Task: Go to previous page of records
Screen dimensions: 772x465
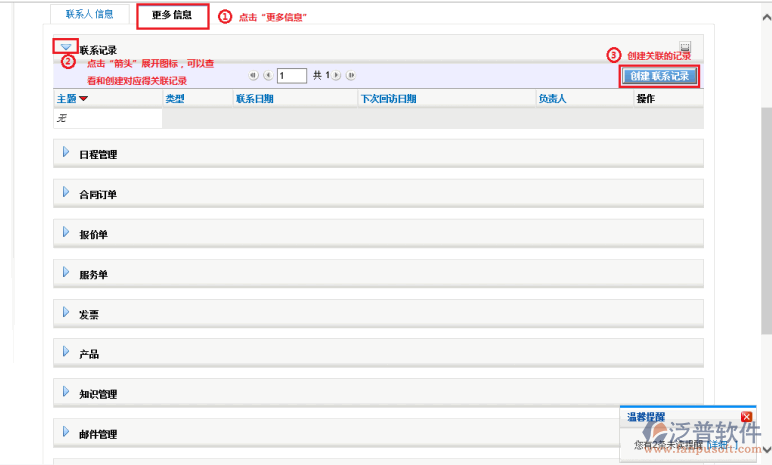Action: pos(268,75)
